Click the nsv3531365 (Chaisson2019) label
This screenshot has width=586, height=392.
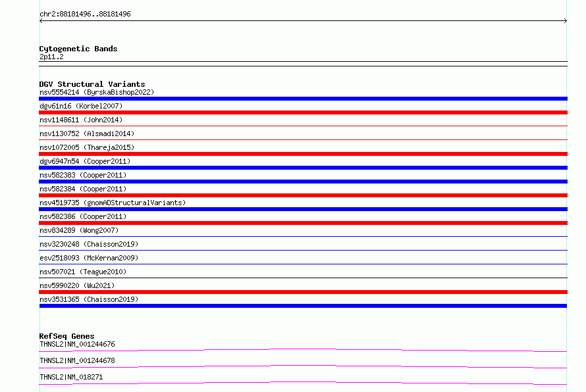click(x=89, y=299)
